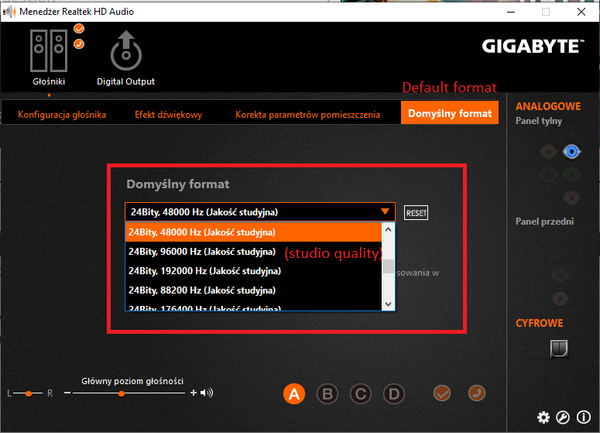
Task: Switch to Efekt dźwiękowy tab
Action: click(x=168, y=115)
